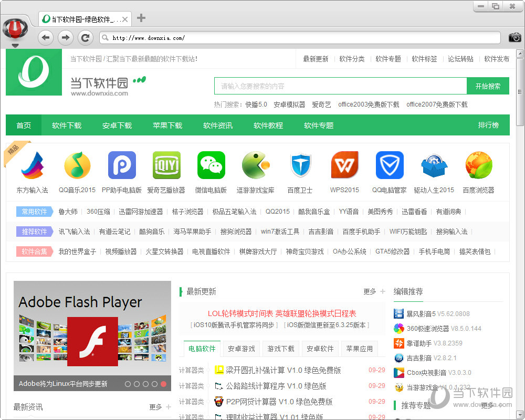
Task: Click the 我的世界盒子 collection link
Action: [77, 251]
